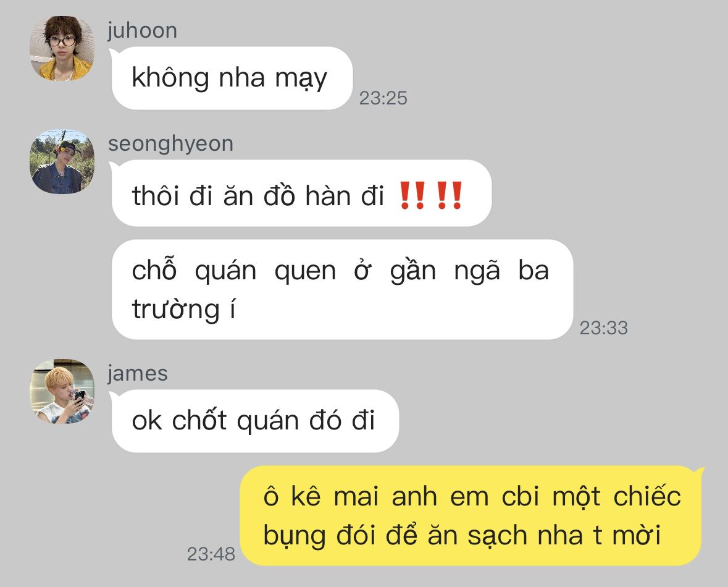728x587 pixels.
Task: Click the glasses in juhoon's avatar
Action: (x=62, y=41)
